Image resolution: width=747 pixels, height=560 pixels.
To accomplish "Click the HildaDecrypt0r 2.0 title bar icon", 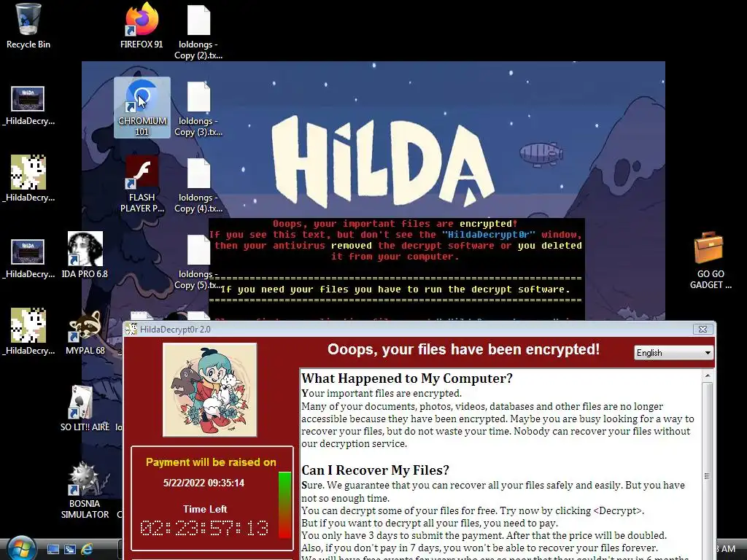I will point(131,329).
